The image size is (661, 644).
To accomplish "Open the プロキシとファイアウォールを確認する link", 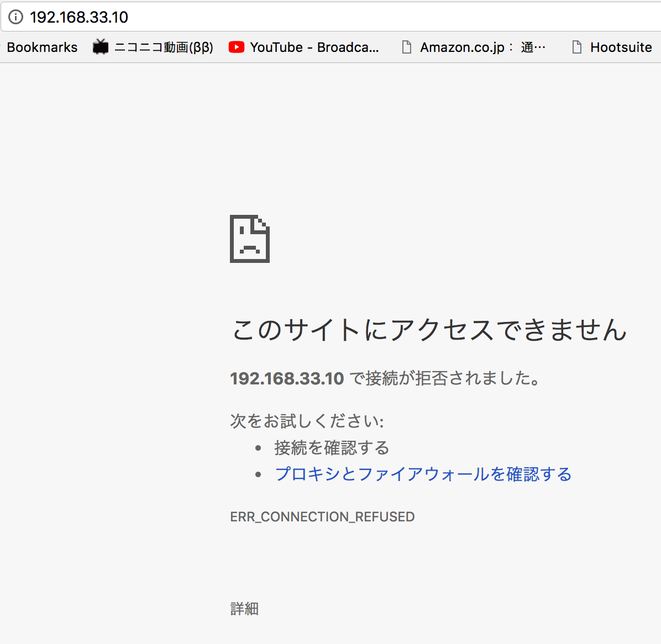I will coord(423,474).
